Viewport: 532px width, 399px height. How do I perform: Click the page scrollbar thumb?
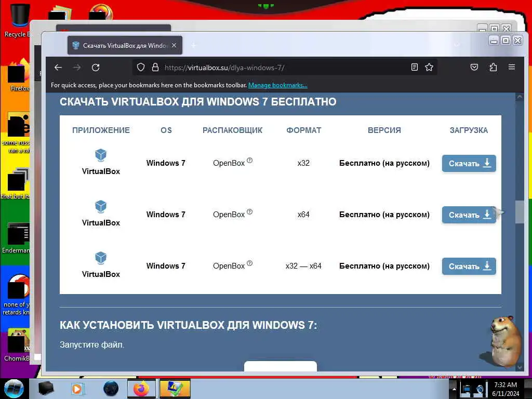(520, 212)
